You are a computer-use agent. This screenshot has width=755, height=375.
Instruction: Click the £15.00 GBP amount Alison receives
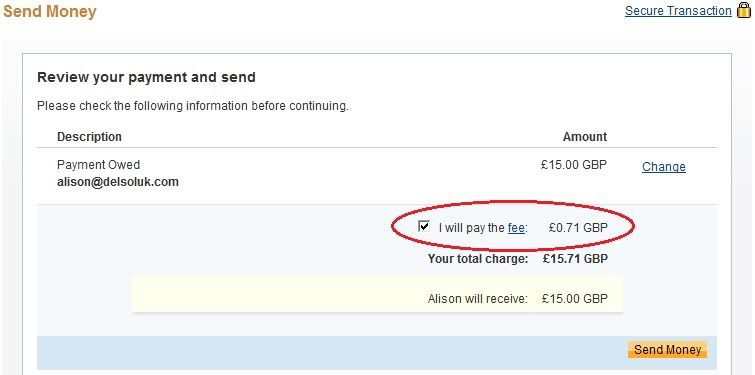(x=574, y=298)
